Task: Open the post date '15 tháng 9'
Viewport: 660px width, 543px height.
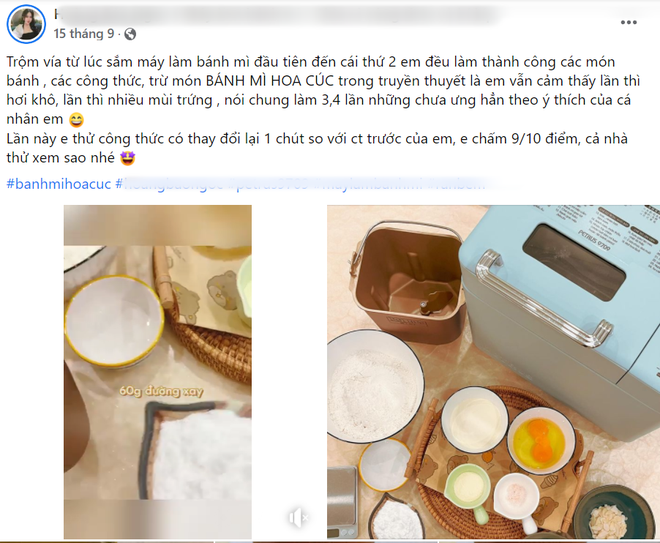Action: [x=84, y=34]
